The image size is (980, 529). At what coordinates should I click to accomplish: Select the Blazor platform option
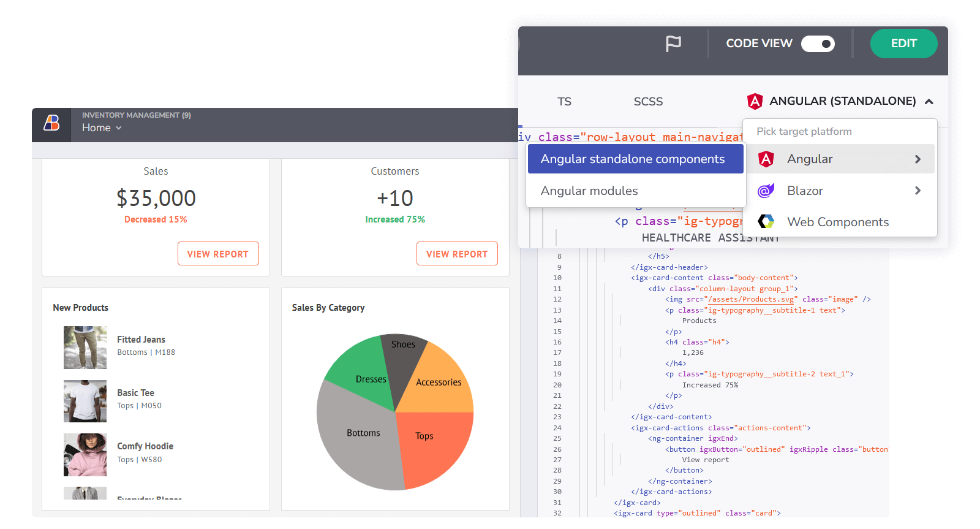coord(839,191)
